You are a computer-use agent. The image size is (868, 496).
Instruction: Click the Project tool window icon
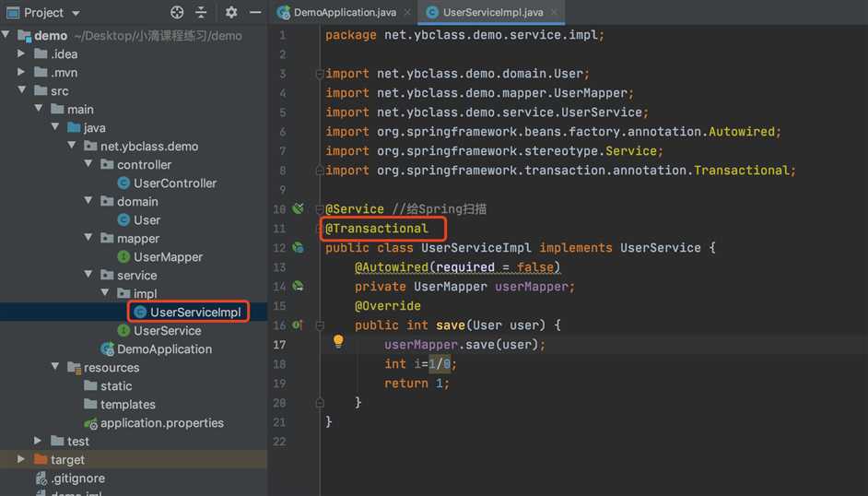tap(13, 12)
